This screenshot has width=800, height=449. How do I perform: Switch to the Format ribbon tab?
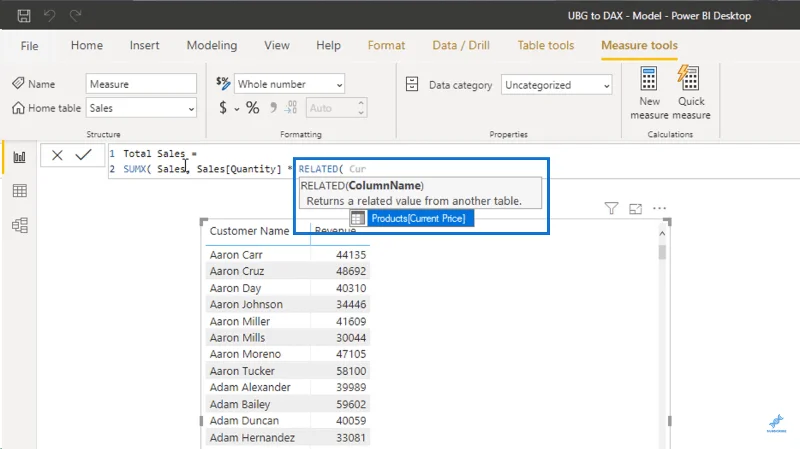[386, 45]
